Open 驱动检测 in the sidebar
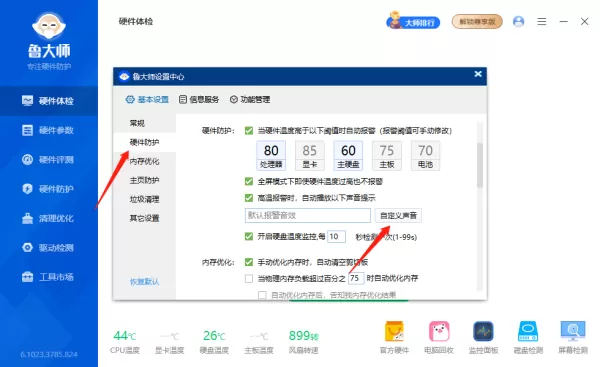This screenshot has height=367, width=600. 49,248
